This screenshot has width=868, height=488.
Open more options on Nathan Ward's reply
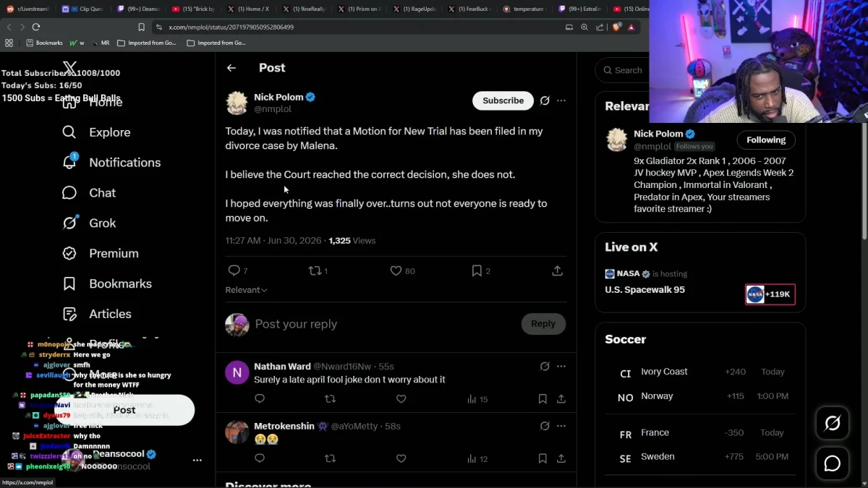pyautogui.click(x=561, y=367)
